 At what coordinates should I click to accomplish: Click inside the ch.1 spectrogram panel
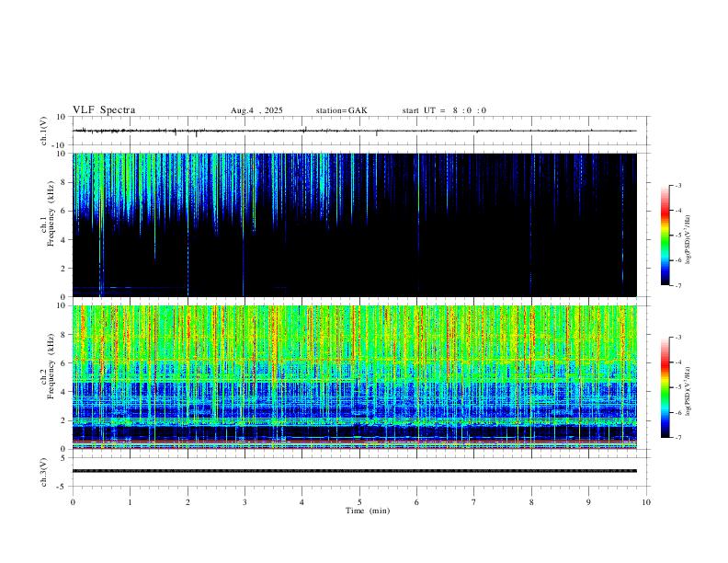354,224
